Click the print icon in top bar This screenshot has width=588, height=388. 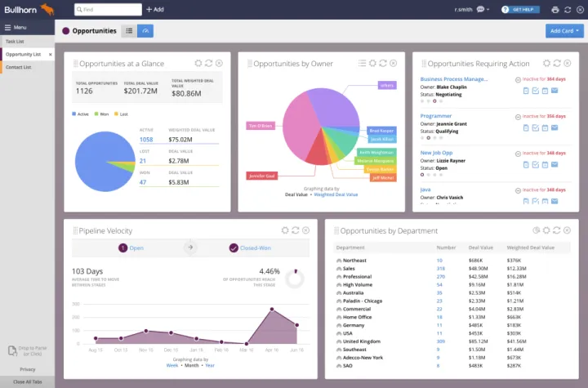coord(555,9)
